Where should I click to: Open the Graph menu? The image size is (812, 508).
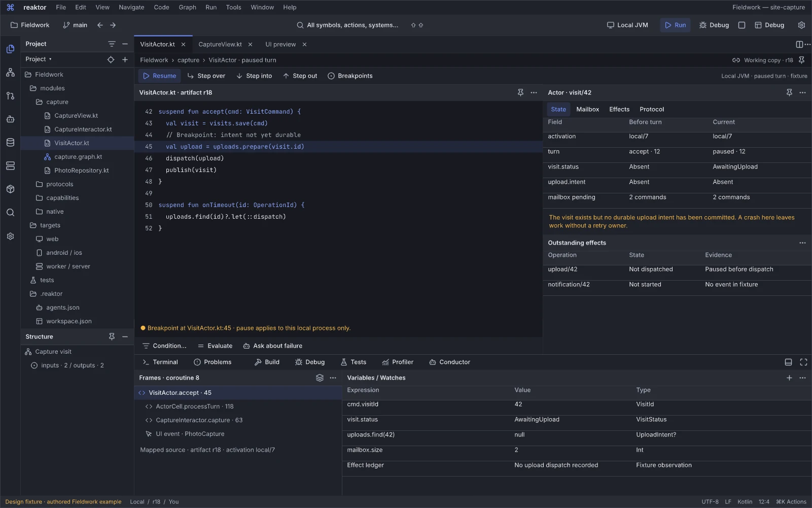point(187,7)
